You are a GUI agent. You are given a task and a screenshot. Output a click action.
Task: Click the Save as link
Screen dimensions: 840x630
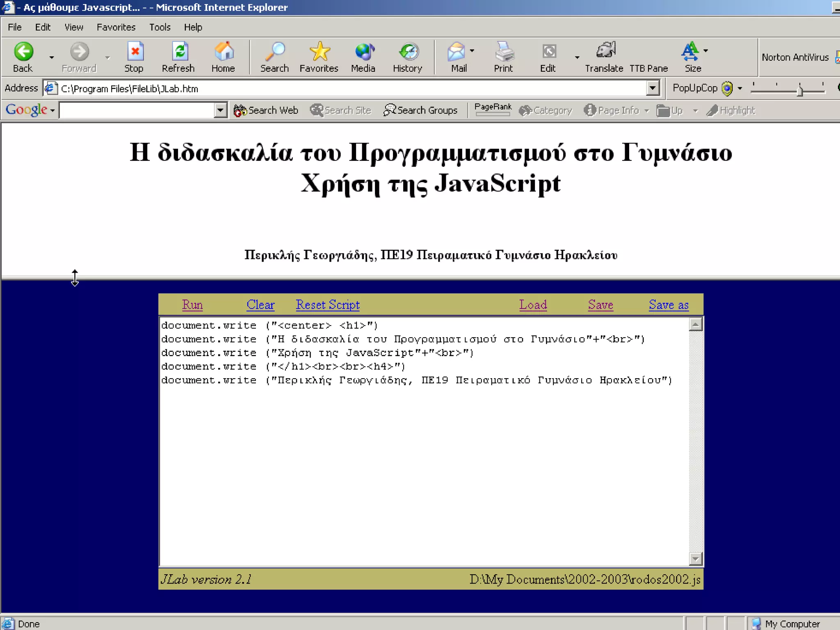(x=668, y=305)
